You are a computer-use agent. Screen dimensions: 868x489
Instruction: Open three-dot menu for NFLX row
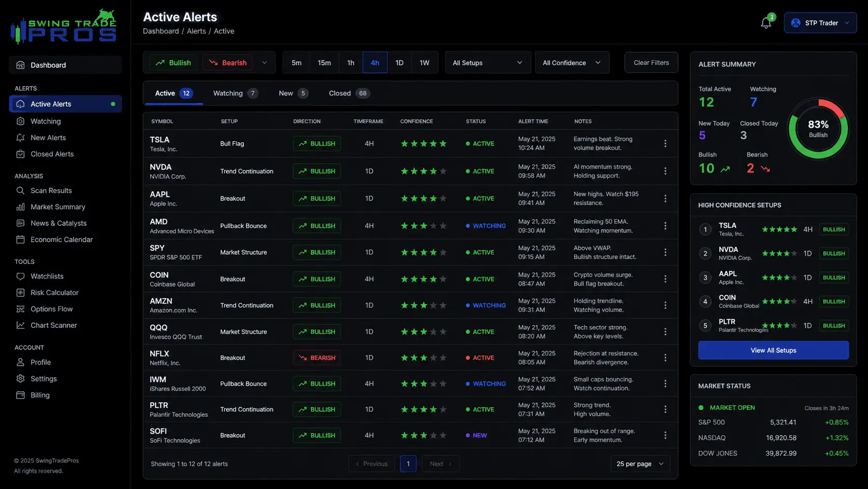[665, 358]
